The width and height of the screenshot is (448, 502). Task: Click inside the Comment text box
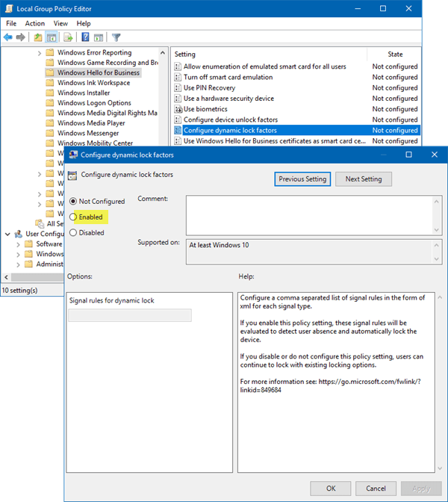point(309,215)
